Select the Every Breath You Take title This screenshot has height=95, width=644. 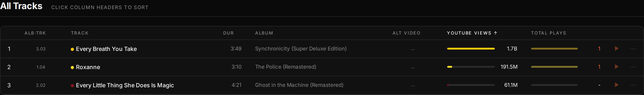[106, 49]
